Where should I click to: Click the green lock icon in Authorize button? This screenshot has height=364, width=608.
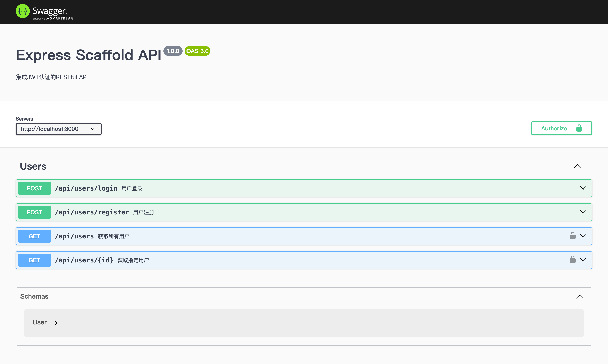[579, 128]
